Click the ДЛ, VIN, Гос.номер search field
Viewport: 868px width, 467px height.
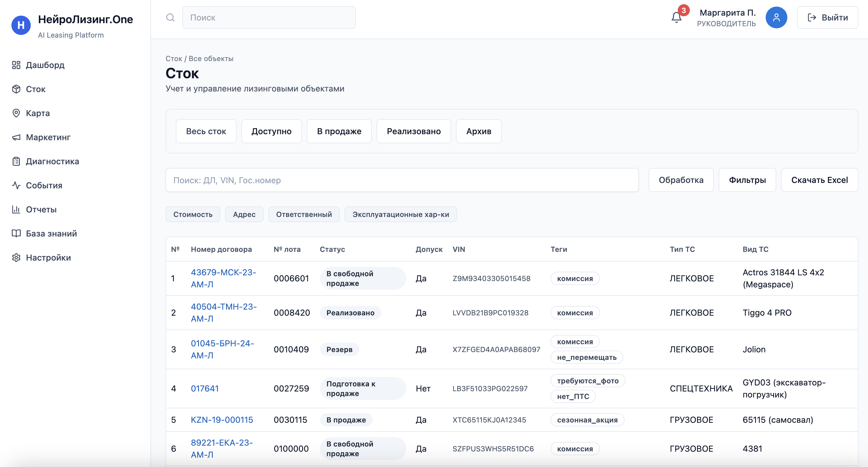tap(402, 180)
